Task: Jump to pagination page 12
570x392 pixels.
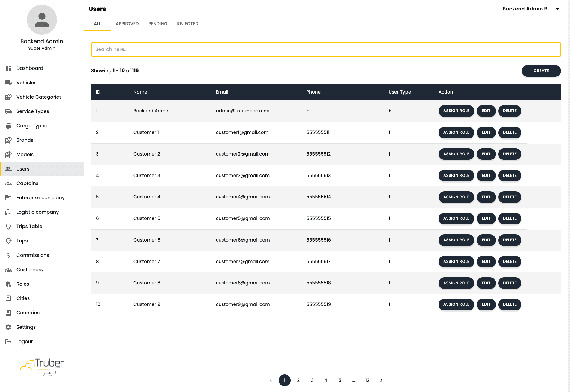Action: pyautogui.click(x=367, y=380)
